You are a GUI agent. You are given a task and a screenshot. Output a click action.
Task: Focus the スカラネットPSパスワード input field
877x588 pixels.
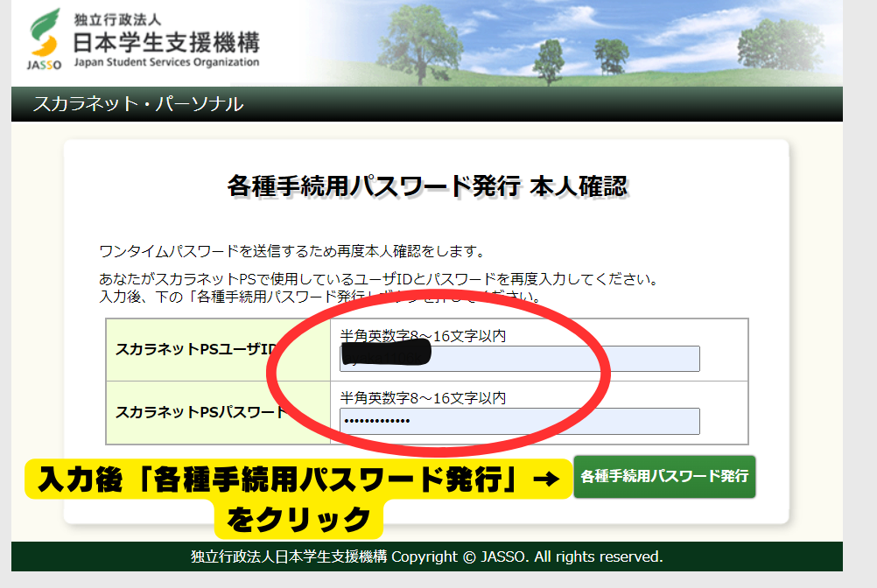pos(520,422)
